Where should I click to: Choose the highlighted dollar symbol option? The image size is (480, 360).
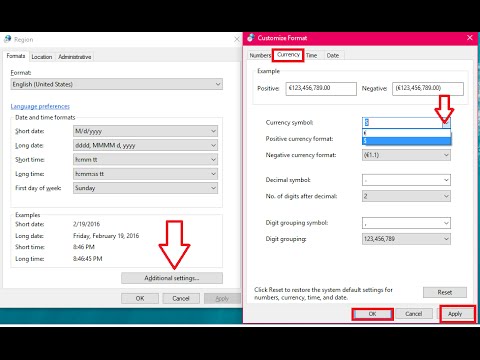coord(406,141)
